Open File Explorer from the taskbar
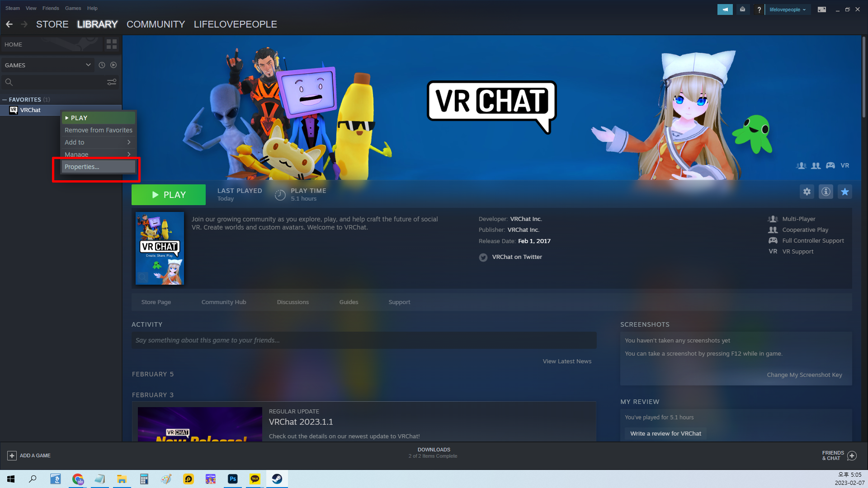The image size is (868, 488). 122,479
